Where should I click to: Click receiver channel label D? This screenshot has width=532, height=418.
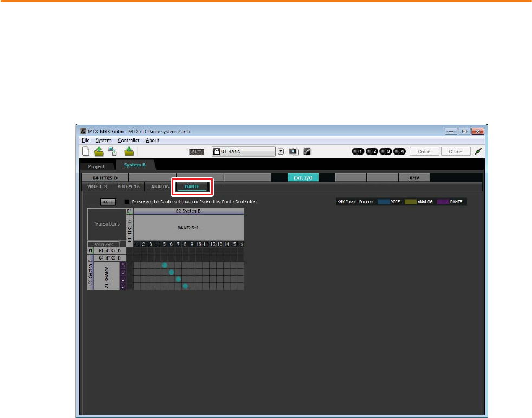[x=123, y=286]
